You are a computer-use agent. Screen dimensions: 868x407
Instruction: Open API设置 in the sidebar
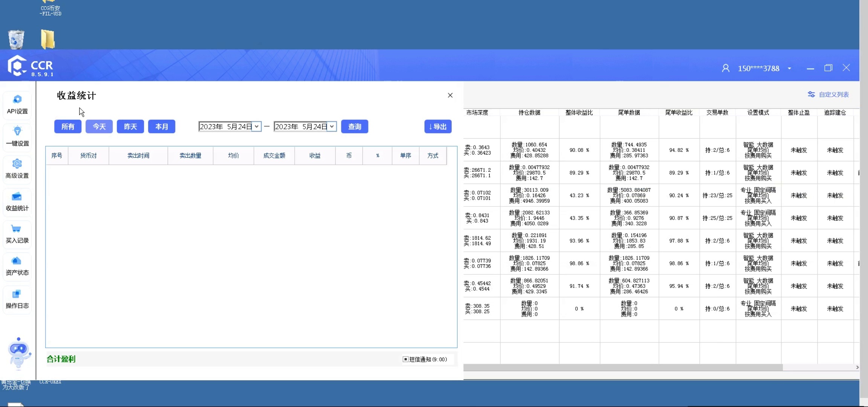click(x=17, y=104)
